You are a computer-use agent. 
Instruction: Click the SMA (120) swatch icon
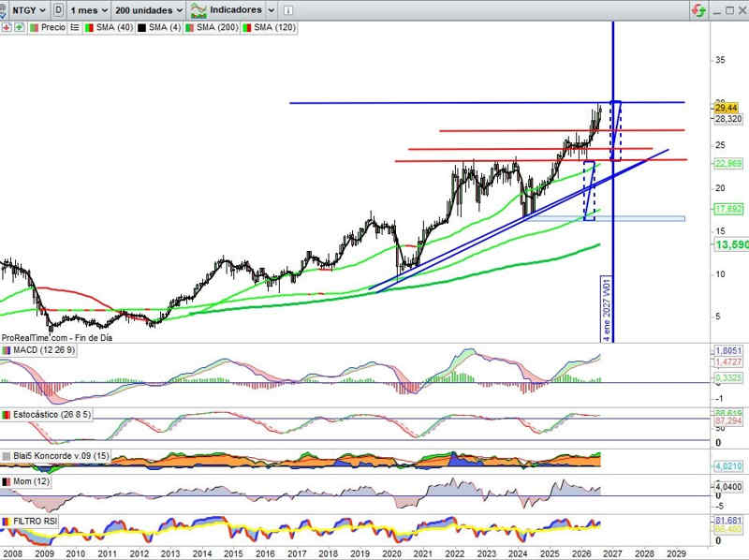click(247, 28)
